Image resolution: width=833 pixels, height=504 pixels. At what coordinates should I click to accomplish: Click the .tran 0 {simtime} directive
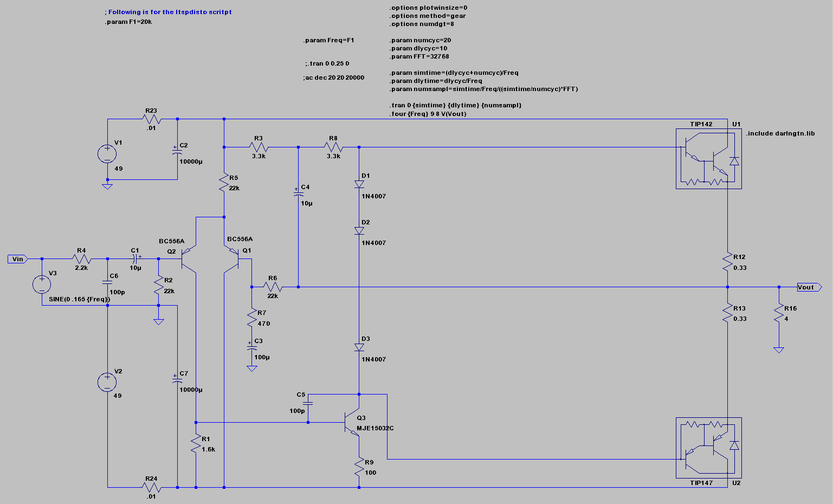coord(455,105)
